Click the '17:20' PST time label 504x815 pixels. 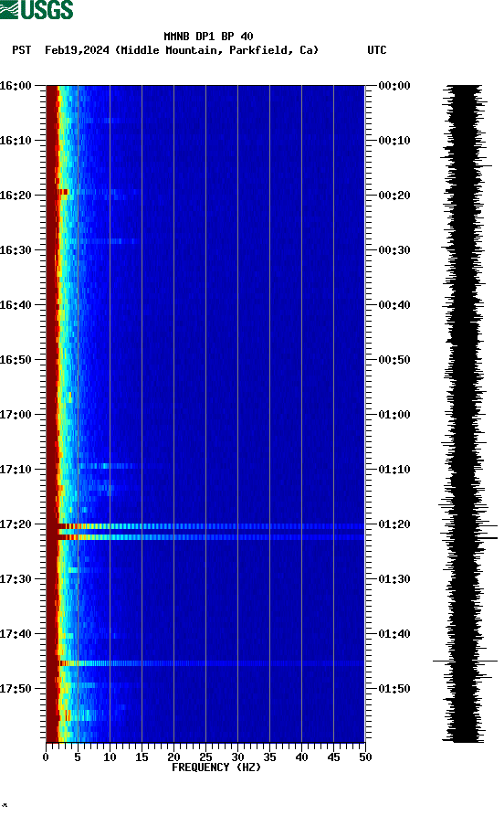tap(16, 524)
